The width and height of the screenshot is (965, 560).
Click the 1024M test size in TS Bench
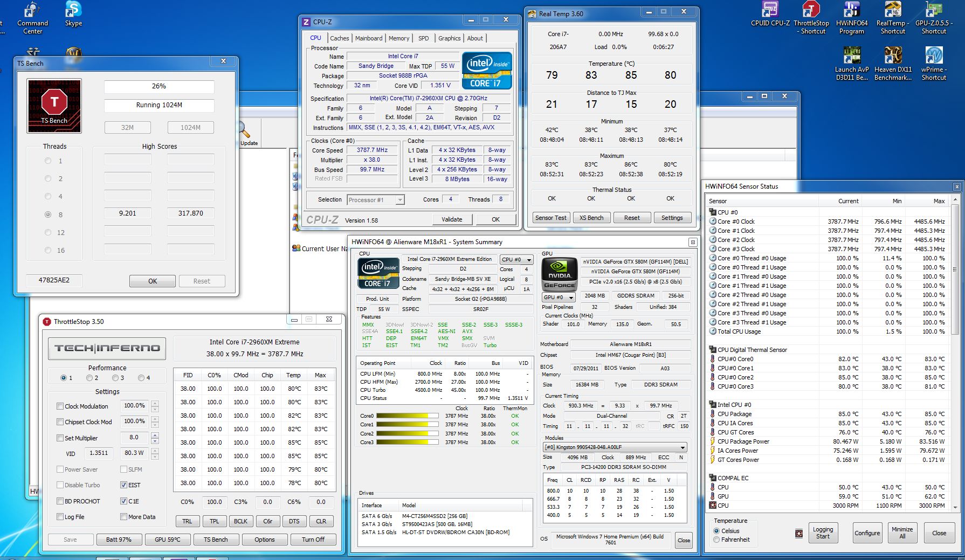[190, 128]
